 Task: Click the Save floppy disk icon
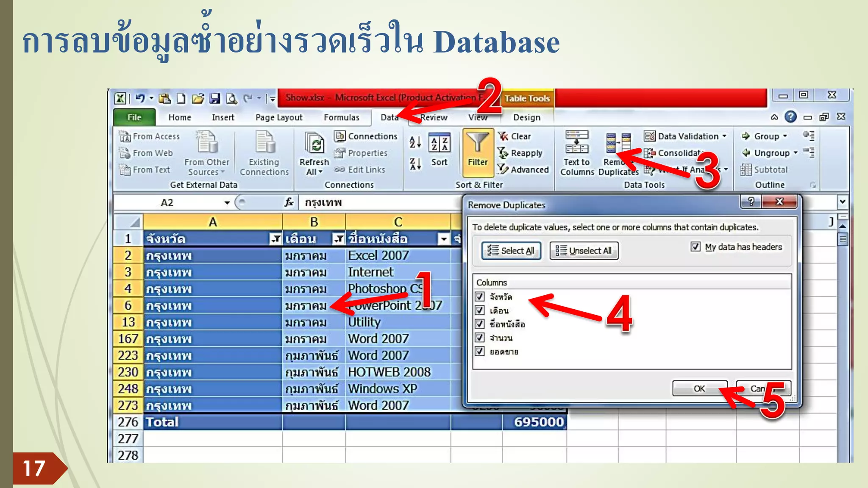215,99
